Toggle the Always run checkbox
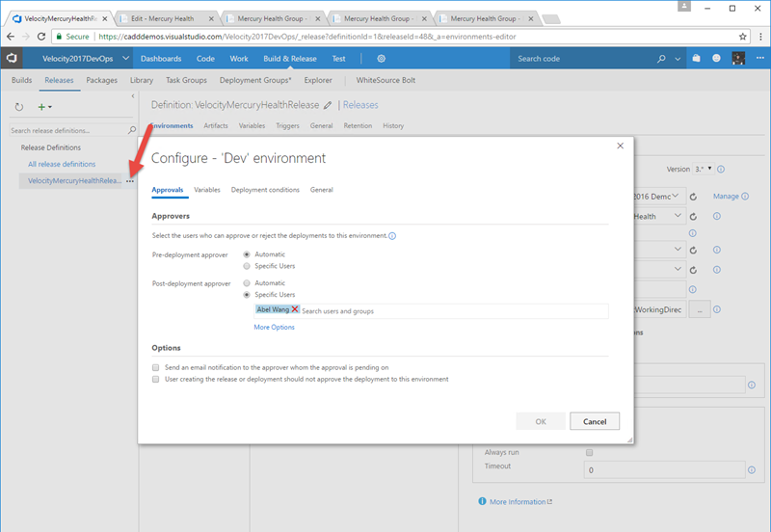The image size is (771, 532). click(589, 452)
